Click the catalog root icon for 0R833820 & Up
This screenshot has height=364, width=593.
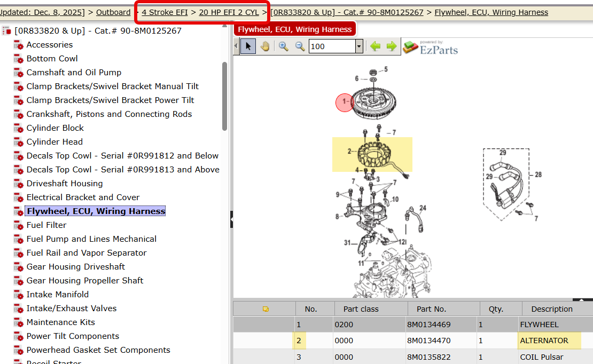click(x=6, y=30)
